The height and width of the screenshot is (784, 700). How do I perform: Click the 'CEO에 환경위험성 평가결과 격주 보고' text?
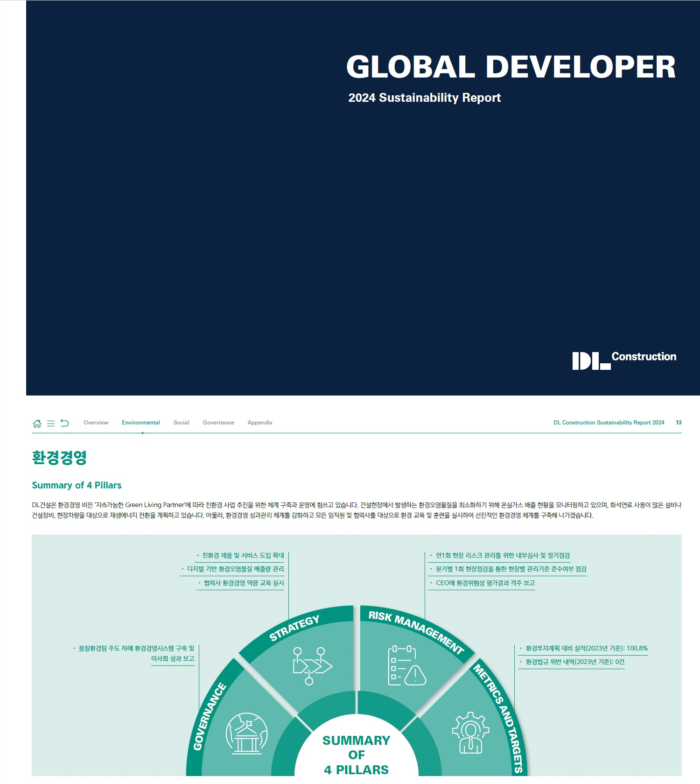click(x=485, y=583)
